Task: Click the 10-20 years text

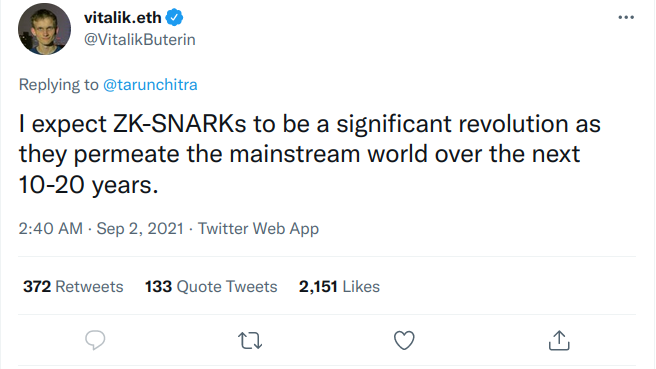Action: click(x=89, y=185)
